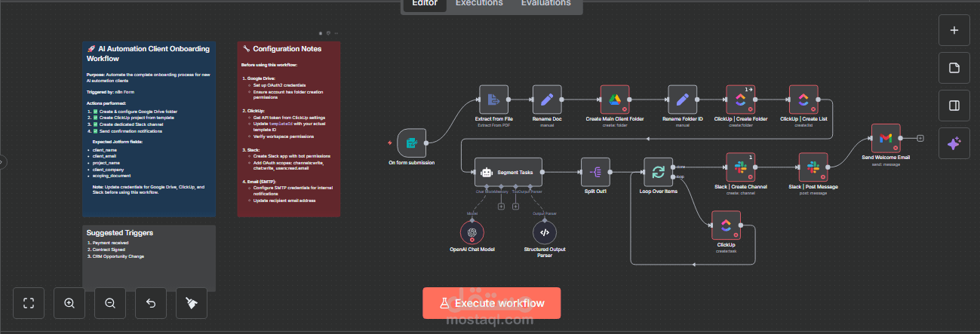
Task: Zoom in on the canvas
Action: (x=69, y=303)
